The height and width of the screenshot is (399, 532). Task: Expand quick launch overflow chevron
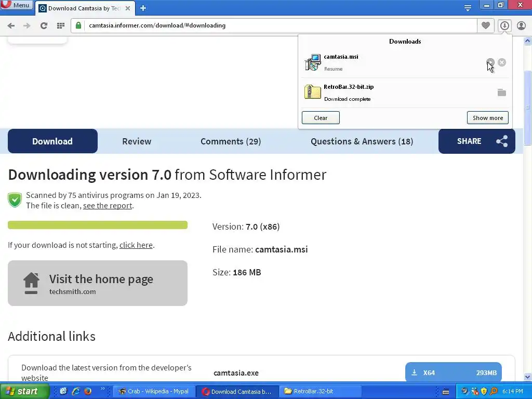(x=102, y=389)
